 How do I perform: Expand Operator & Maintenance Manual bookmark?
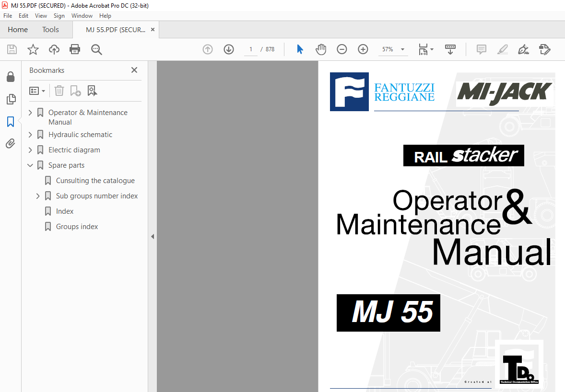point(30,113)
